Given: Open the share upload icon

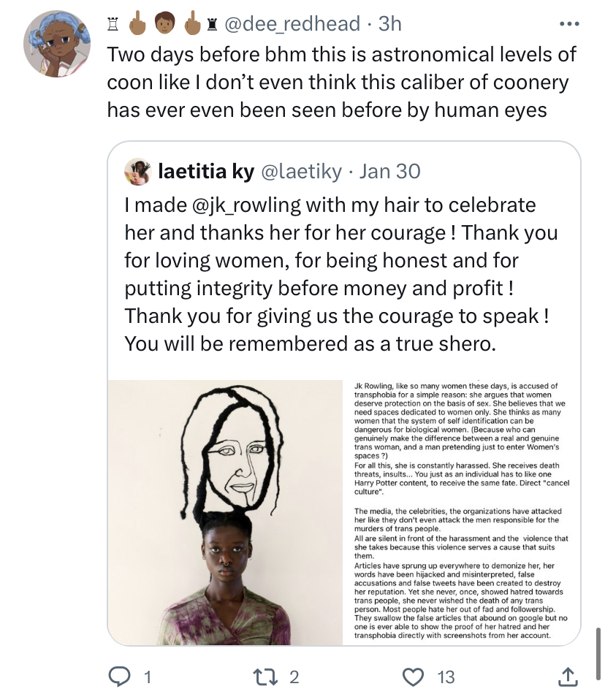Looking at the screenshot, I should (x=568, y=677).
